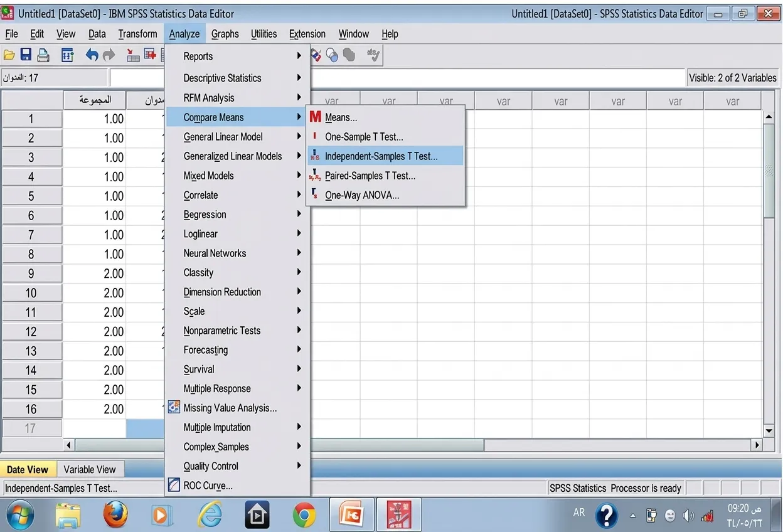The width and height of the screenshot is (783, 532).
Task: Click the Go to variable toolbar icon
Action: pyautogui.click(x=150, y=55)
